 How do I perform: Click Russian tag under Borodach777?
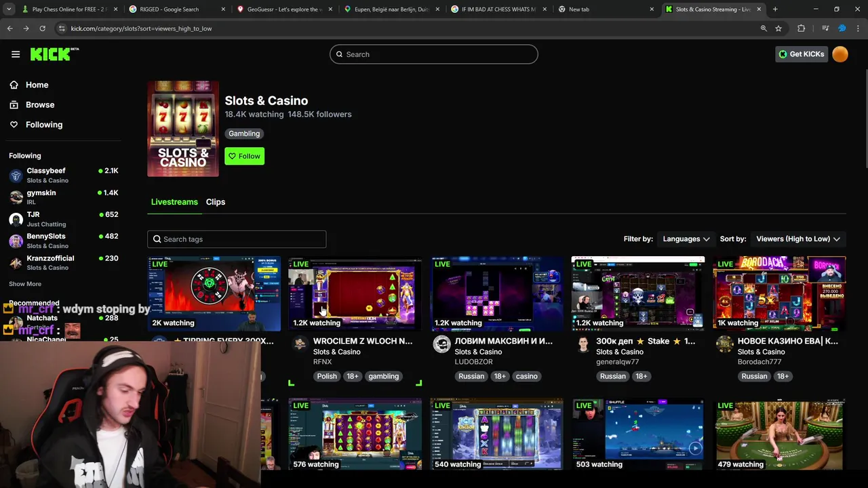[x=754, y=376]
